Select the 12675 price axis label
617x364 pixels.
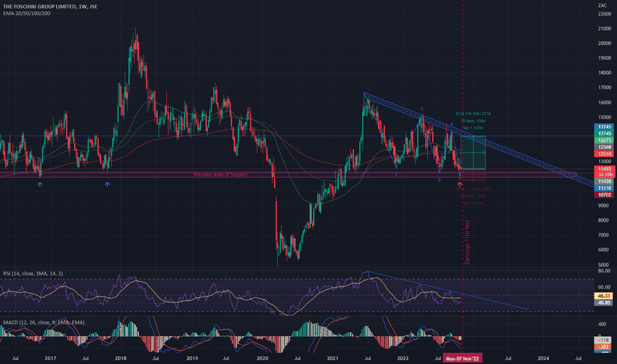[x=604, y=140]
